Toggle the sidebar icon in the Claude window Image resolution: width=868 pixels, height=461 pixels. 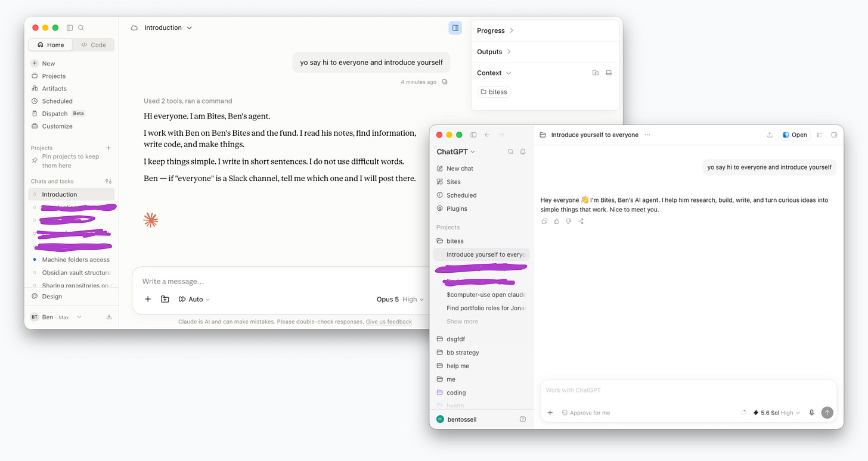[x=70, y=27]
